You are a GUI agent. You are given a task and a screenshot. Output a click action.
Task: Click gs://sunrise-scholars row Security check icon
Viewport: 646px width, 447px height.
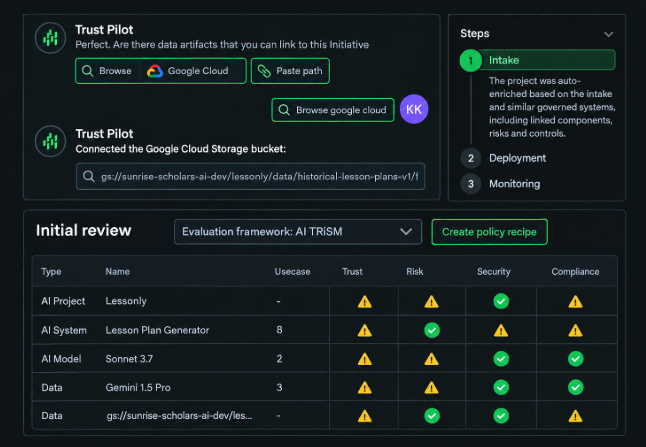[x=501, y=416]
